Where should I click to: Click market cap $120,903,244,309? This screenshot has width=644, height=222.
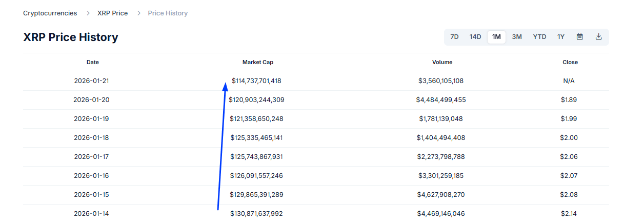click(x=256, y=100)
